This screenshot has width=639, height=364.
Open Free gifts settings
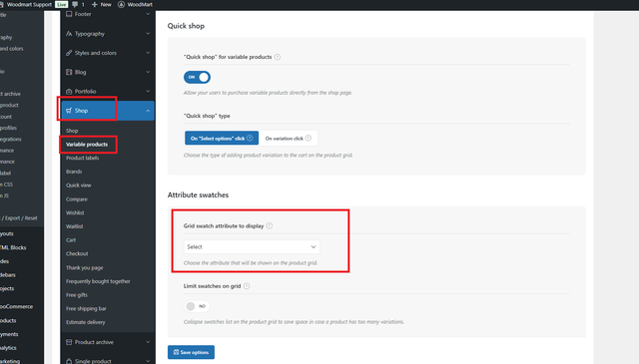(77, 295)
